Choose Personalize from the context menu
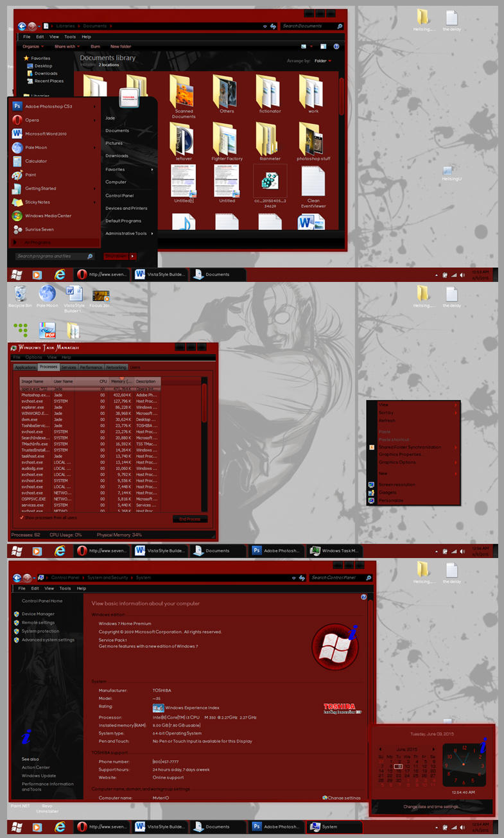The image size is (504, 838). [414, 500]
